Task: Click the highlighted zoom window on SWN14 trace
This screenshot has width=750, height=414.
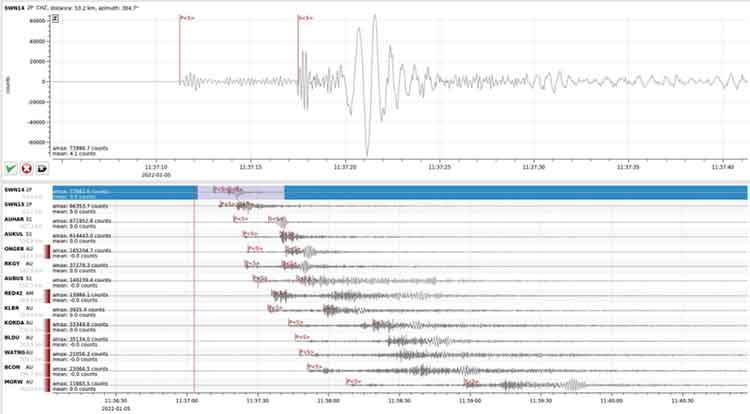Action: [241, 193]
